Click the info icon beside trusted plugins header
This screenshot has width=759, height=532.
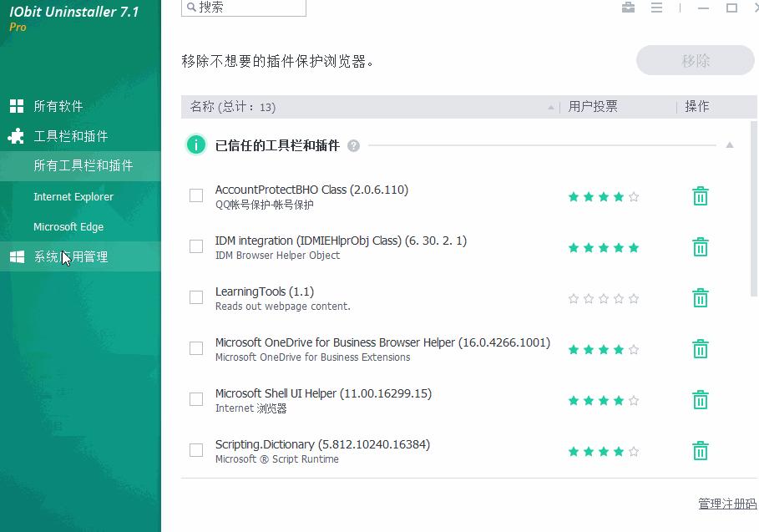(195, 144)
